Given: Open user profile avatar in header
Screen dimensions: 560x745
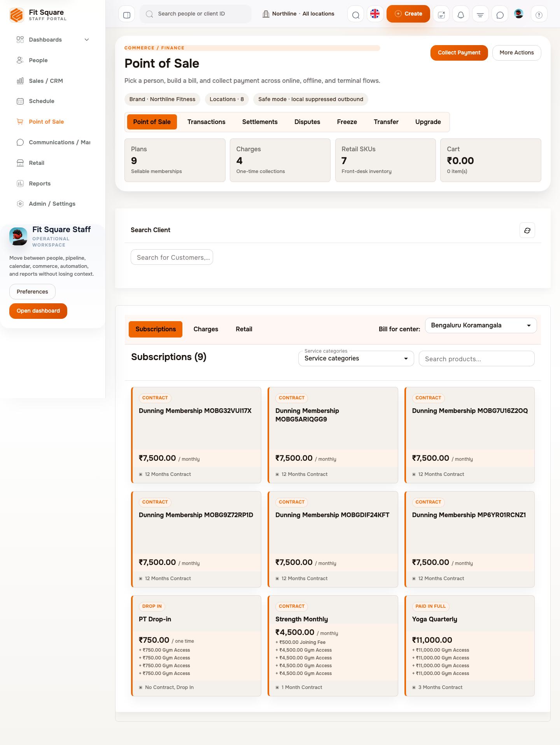Looking at the screenshot, I should tap(519, 14).
